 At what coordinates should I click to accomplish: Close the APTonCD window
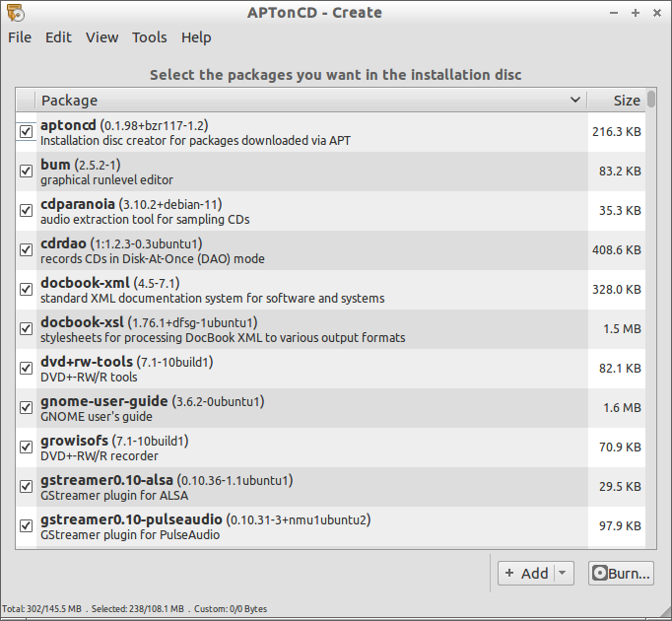point(657,13)
